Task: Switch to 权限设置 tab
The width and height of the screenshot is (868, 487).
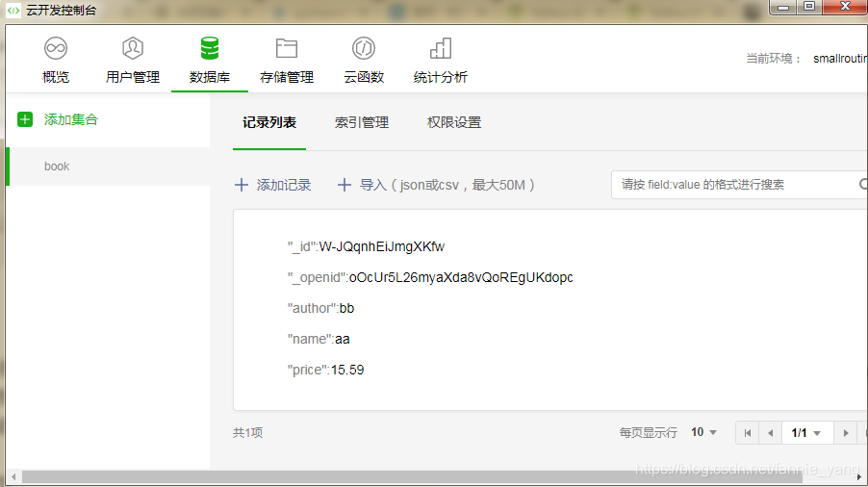Action: point(454,122)
